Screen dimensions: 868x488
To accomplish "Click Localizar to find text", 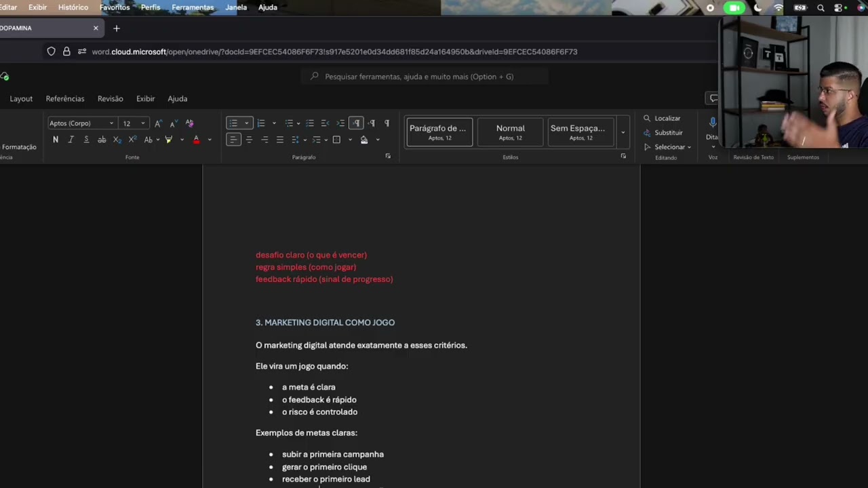I will coord(662,119).
